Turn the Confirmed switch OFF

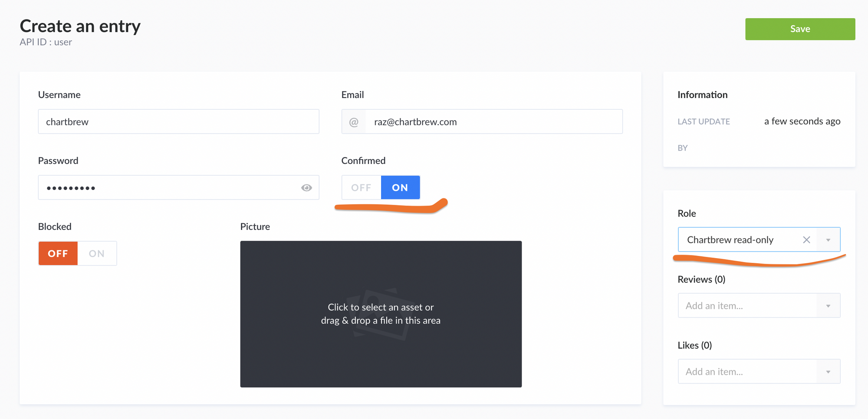point(361,187)
